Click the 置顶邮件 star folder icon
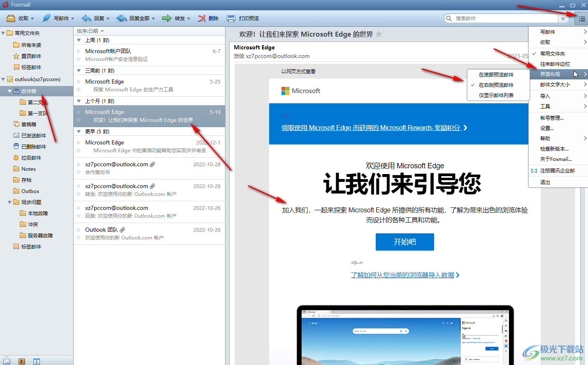588x365 pixels. click(16, 56)
